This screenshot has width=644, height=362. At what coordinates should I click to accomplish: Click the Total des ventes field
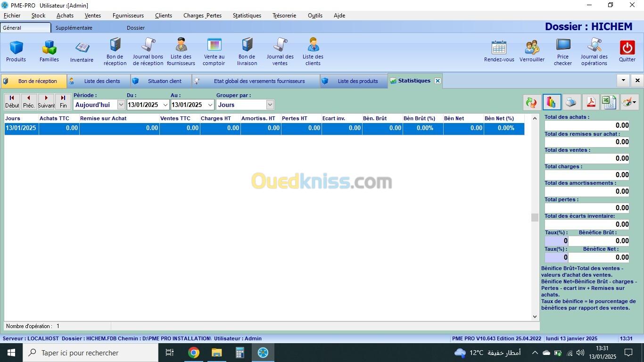click(x=586, y=158)
